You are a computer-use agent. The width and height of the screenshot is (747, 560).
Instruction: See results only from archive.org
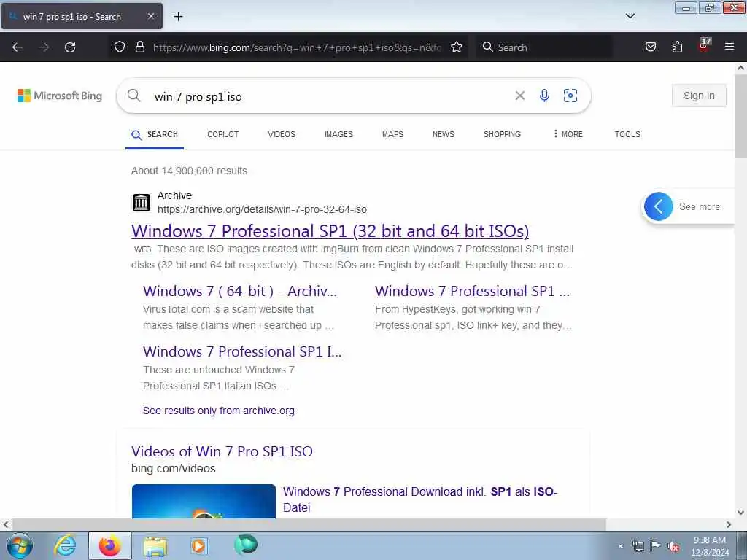[x=219, y=411]
